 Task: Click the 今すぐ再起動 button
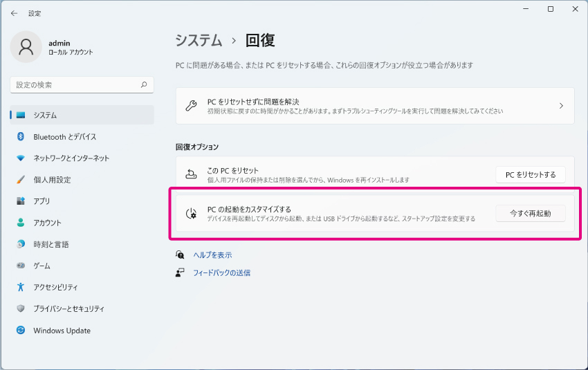531,213
